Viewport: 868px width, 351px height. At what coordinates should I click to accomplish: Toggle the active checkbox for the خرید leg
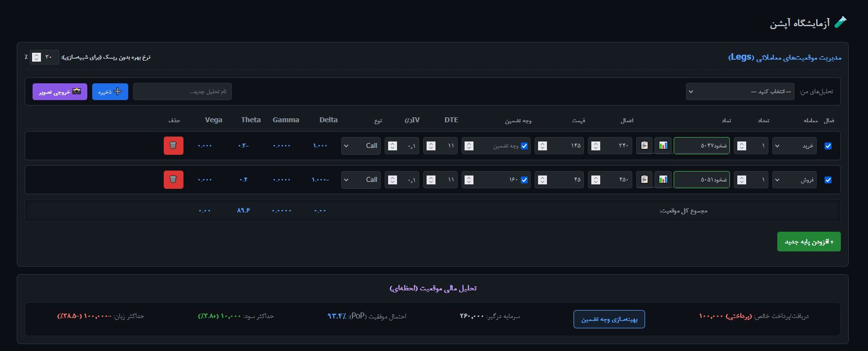click(x=828, y=146)
